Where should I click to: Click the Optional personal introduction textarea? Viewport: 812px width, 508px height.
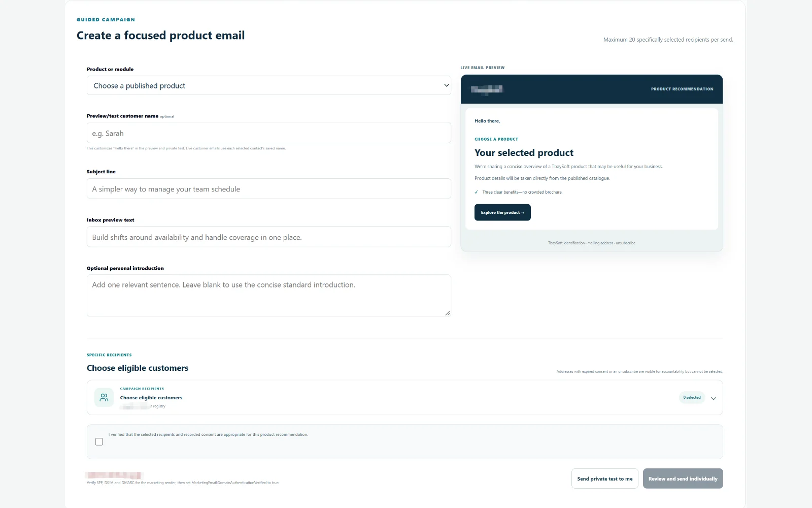(269, 296)
